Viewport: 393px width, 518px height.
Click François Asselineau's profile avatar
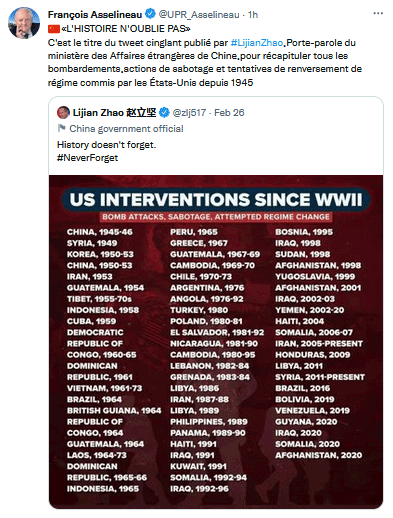point(24,23)
